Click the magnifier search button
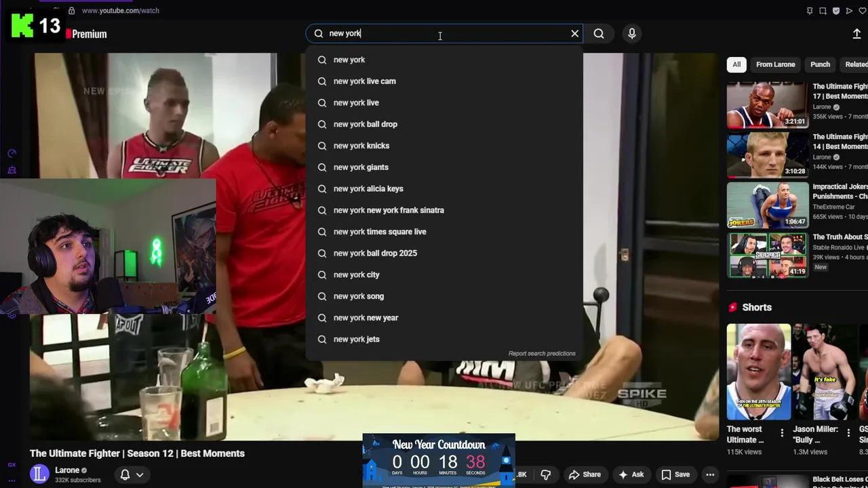Image resolution: width=868 pixels, height=488 pixels. point(599,33)
